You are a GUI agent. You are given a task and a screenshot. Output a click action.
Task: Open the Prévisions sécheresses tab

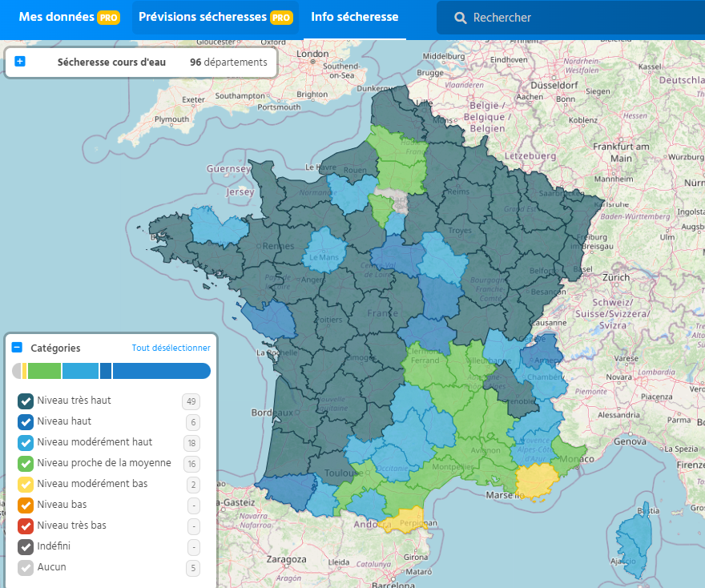pyautogui.click(x=216, y=17)
